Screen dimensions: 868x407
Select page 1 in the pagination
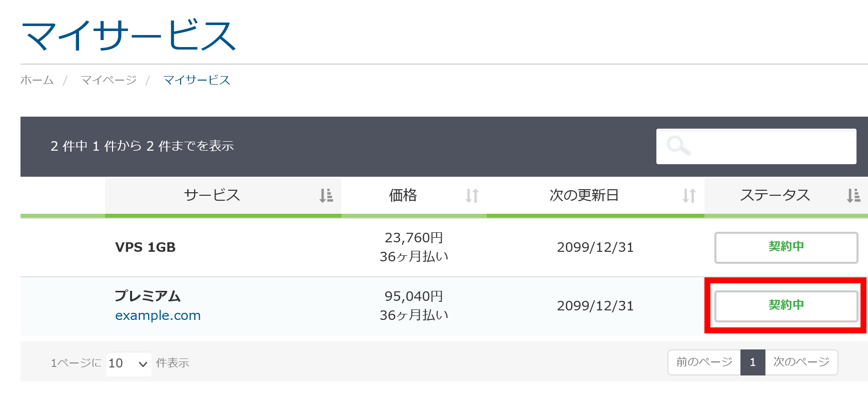[752, 362]
